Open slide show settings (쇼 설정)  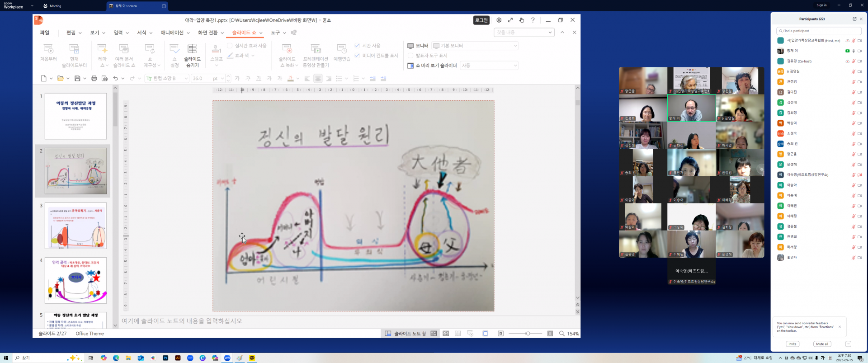175,55
